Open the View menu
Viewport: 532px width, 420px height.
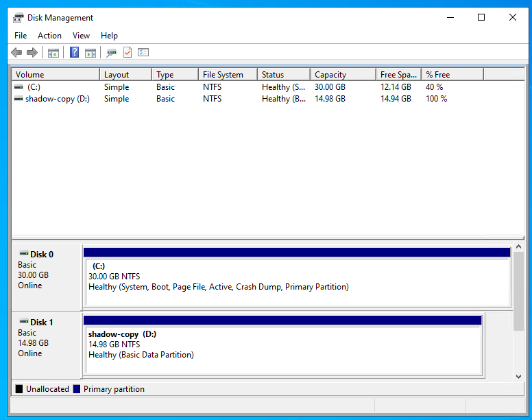[x=81, y=36]
